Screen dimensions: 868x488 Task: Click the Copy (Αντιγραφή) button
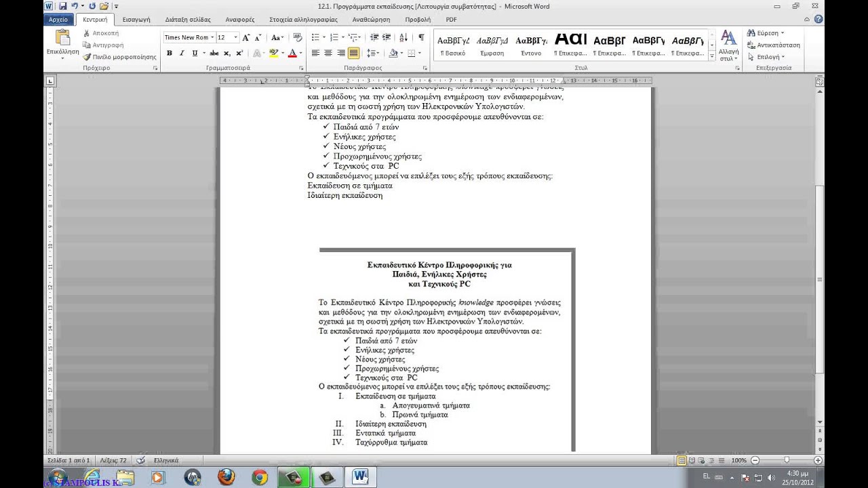(x=103, y=45)
